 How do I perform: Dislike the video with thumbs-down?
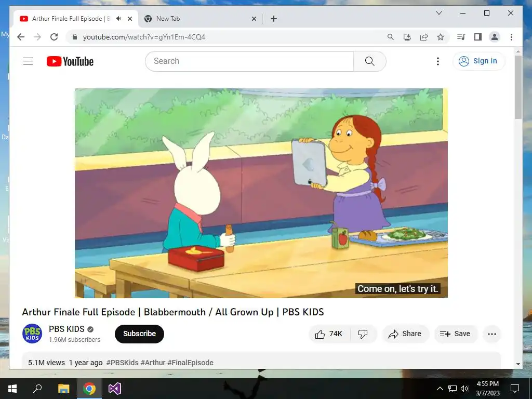pos(363,334)
